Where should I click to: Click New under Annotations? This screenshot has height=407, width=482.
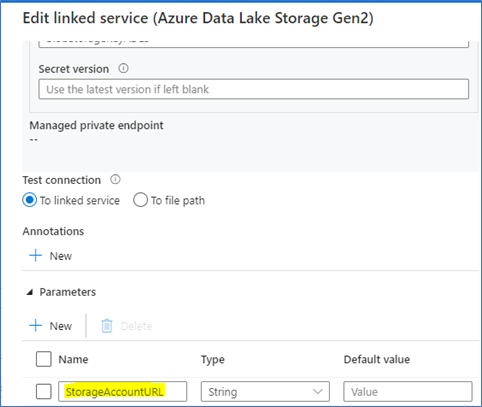(61, 256)
